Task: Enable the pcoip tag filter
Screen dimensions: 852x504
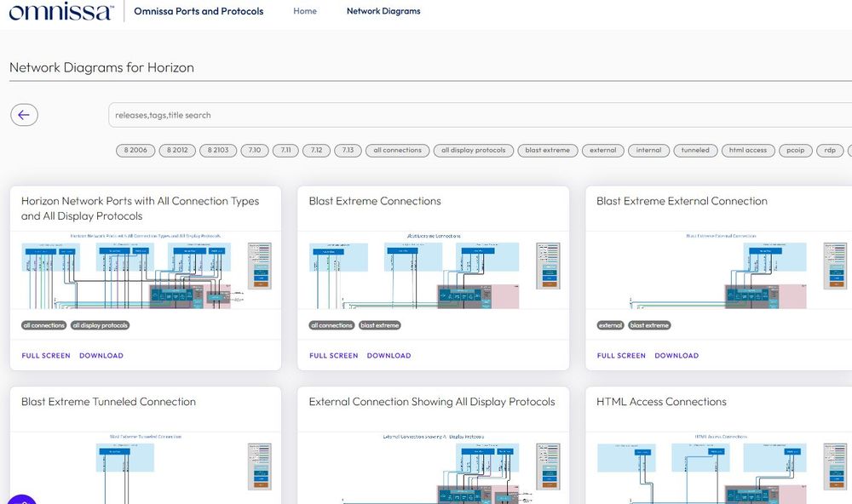Action: click(x=796, y=151)
